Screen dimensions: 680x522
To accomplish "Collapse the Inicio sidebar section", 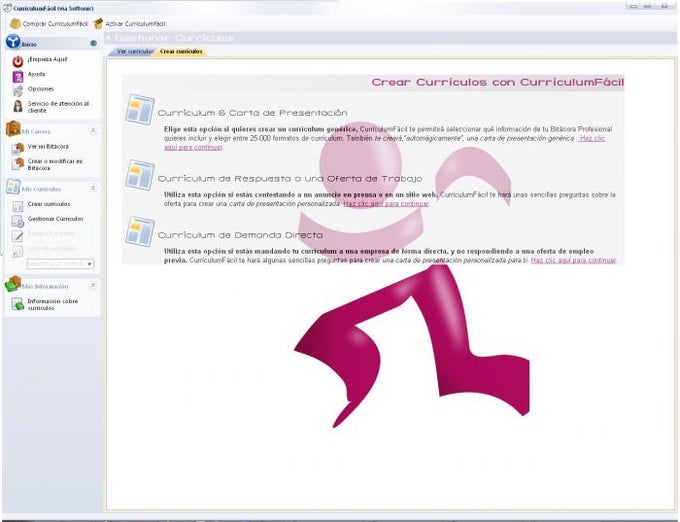I will tap(93, 43).
